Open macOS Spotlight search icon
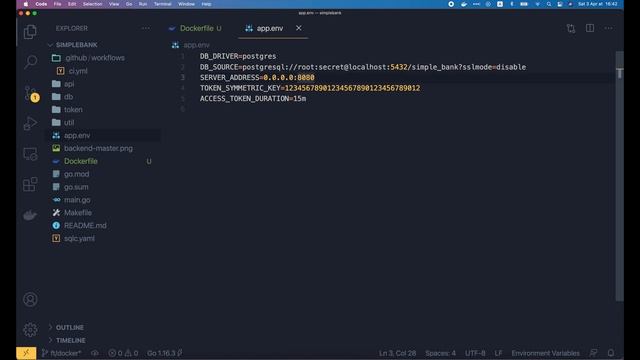This screenshot has width=640, height=360. pyautogui.click(x=549, y=4)
